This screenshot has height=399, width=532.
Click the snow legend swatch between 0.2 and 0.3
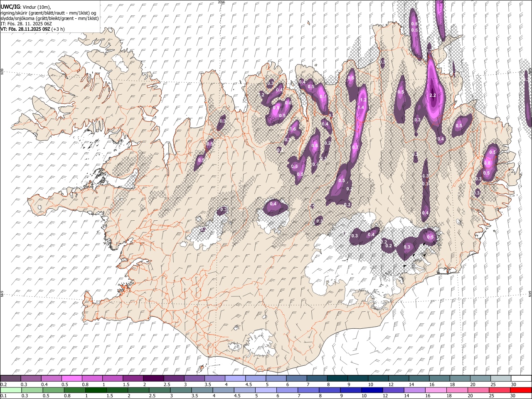[11, 378]
